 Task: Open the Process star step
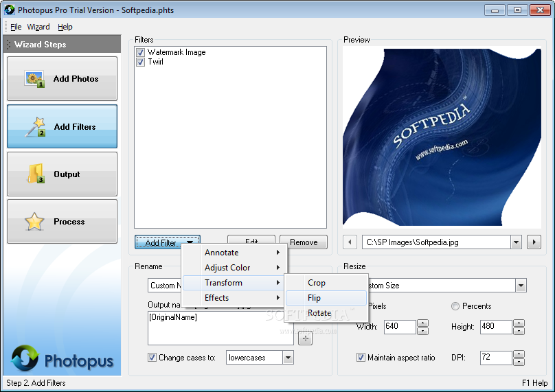(x=62, y=221)
